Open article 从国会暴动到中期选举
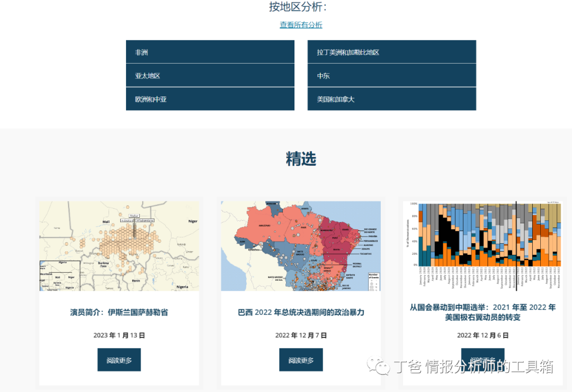 [482, 313]
